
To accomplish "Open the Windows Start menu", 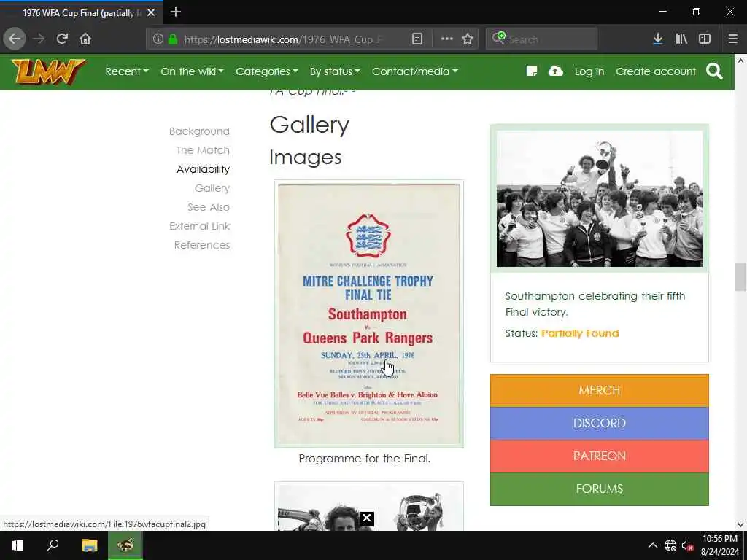I will tap(18, 545).
